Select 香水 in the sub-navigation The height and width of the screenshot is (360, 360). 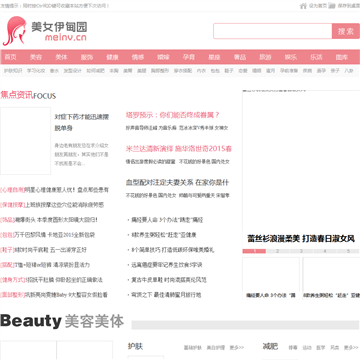(54, 71)
